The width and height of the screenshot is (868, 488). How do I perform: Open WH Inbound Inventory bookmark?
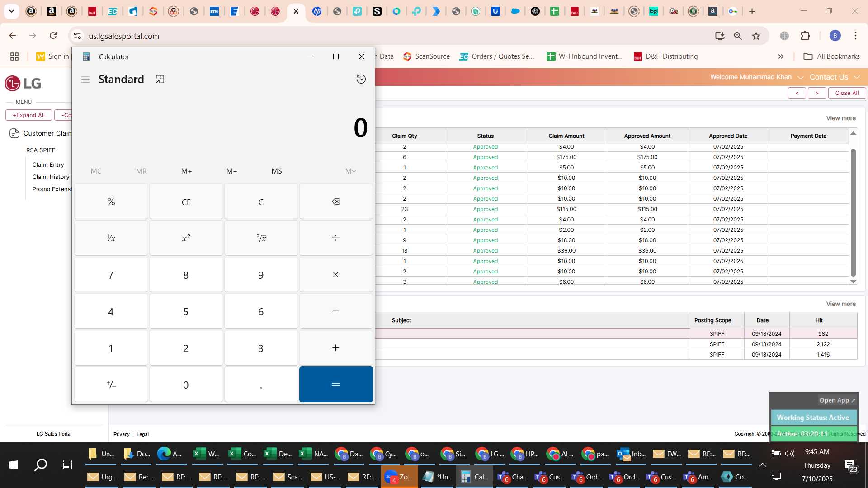585,56
